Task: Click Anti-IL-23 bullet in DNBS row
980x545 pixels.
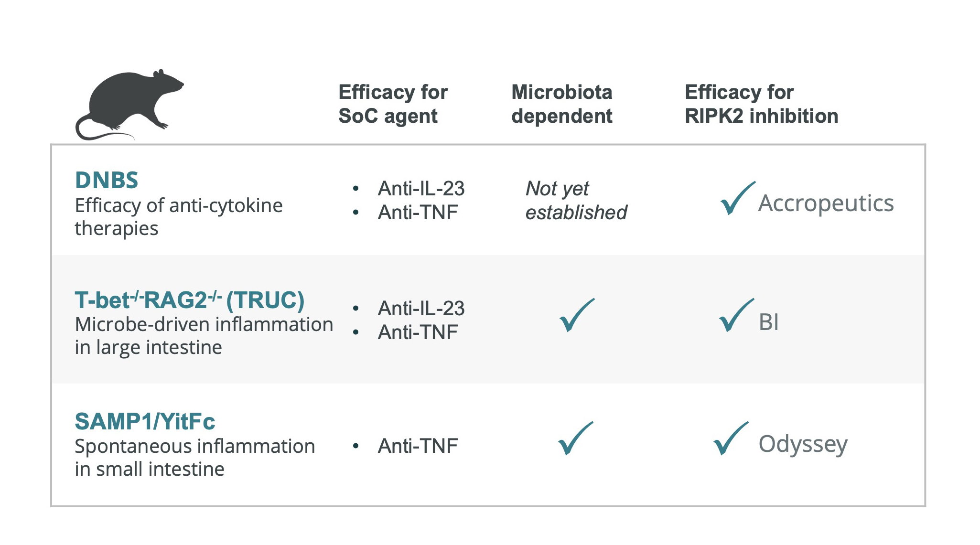Action: (x=420, y=189)
